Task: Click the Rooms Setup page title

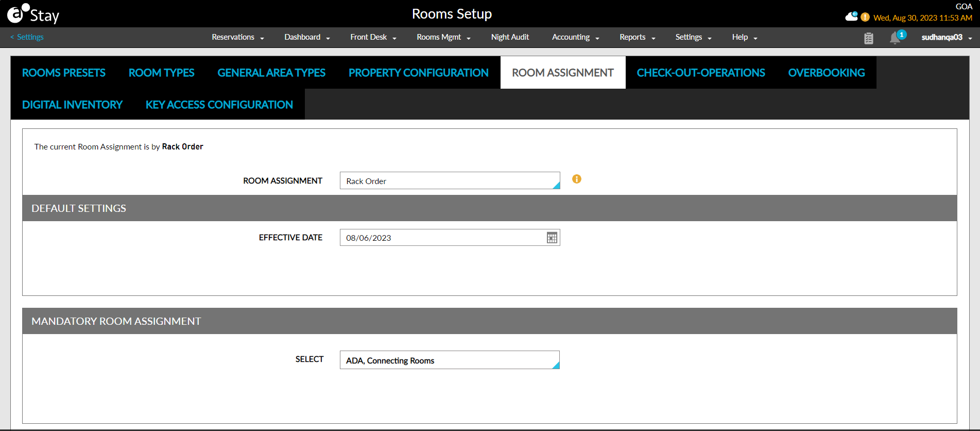Action: [x=452, y=14]
